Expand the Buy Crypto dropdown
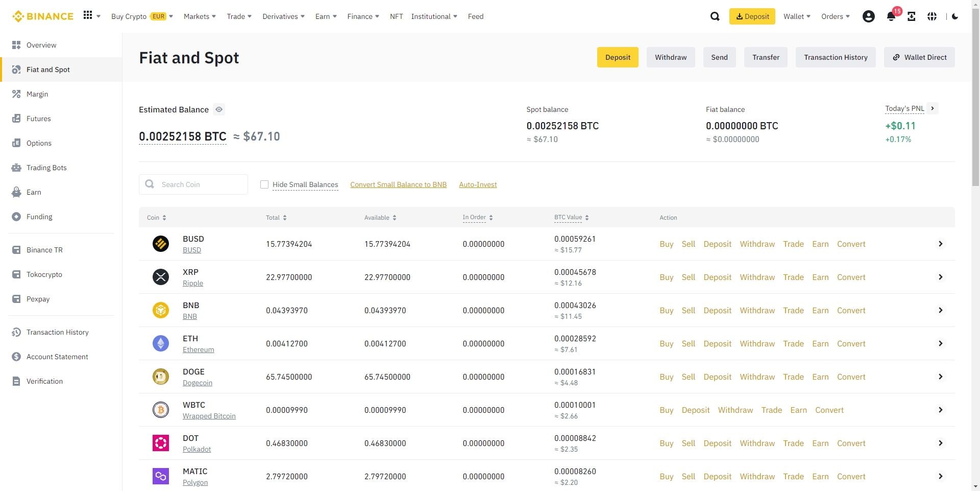 pos(142,16)
